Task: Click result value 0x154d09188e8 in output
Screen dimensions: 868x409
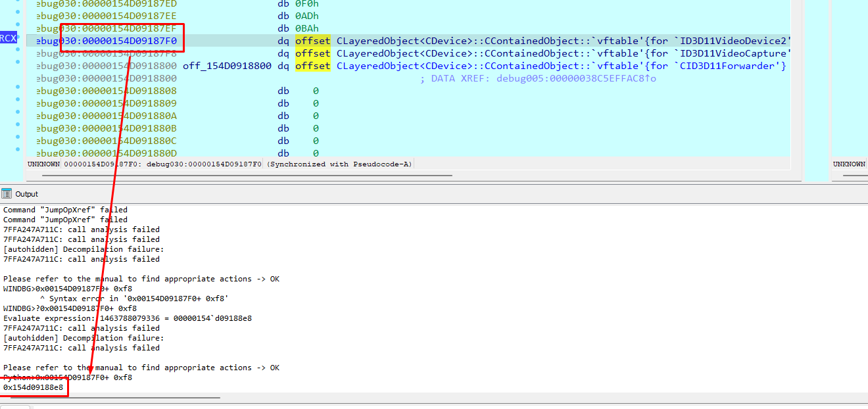Action: 34,387
